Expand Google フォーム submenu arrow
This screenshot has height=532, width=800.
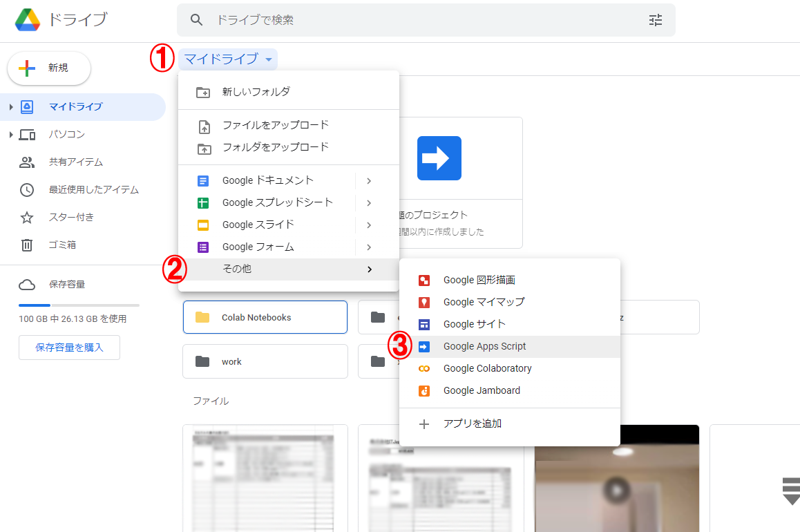[x=369, y=247]
